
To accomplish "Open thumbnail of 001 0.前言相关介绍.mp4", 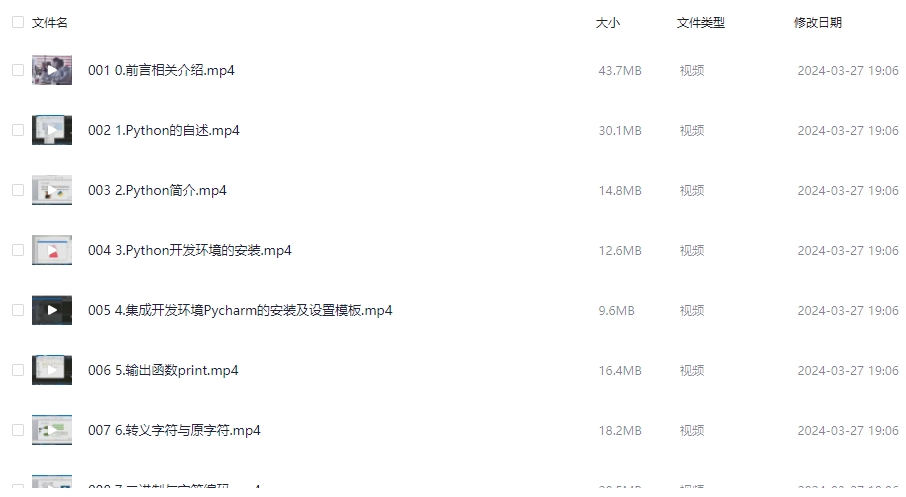I will 52,70.
